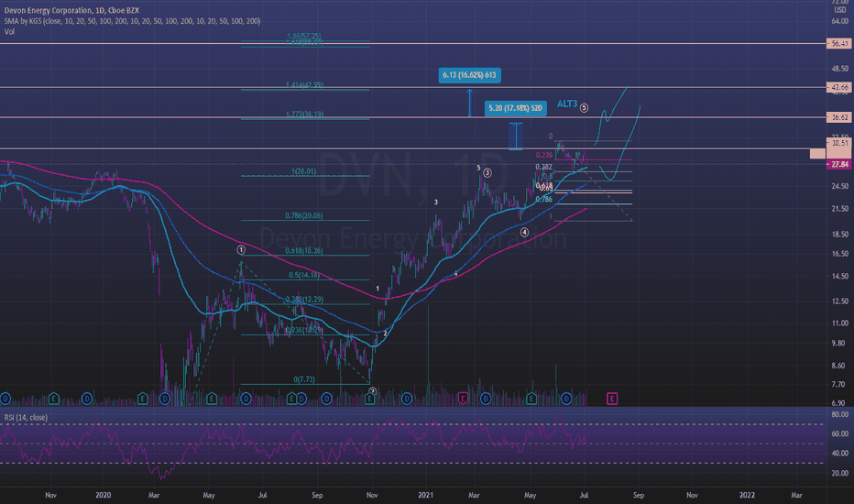Click the 43.66 price label on the axis
Screen dimensions: 854x504
838,87
